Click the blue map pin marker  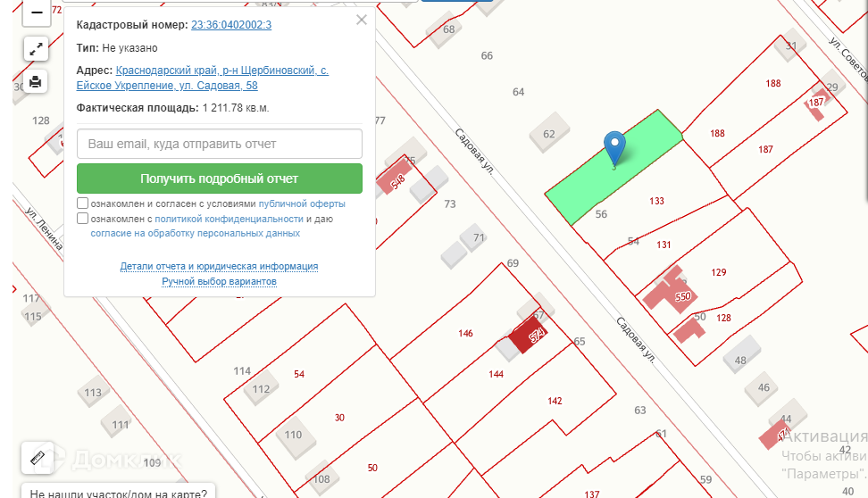pyautogui.click(x=614, y=147)
